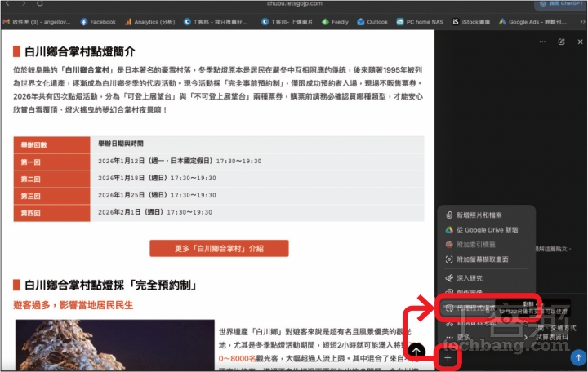This screenshot has width=588, height=372.
Task: Click the black scroll-to-top arrow button
Action: pyautogui.click(x=416, y=352)
